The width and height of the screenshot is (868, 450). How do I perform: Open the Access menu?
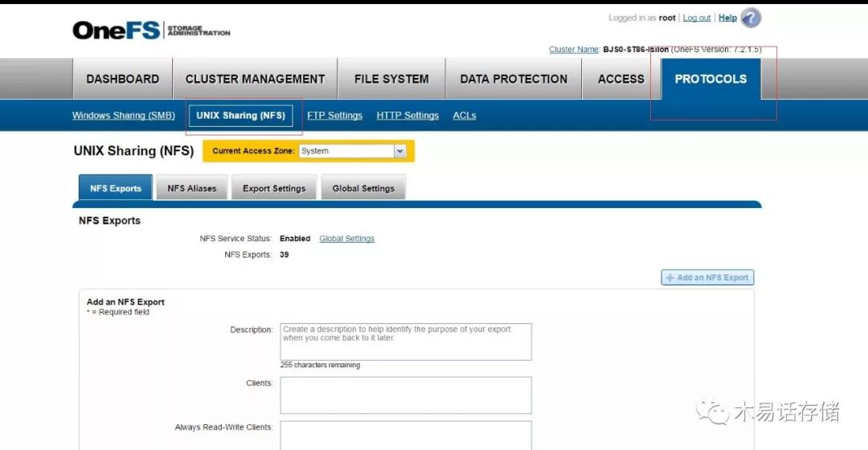pos(621,79)
